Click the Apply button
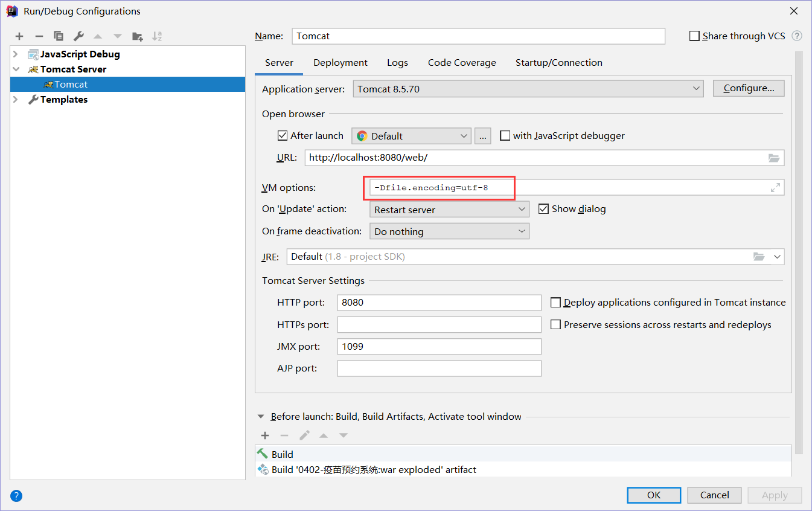812x511 pixels. 775,495
